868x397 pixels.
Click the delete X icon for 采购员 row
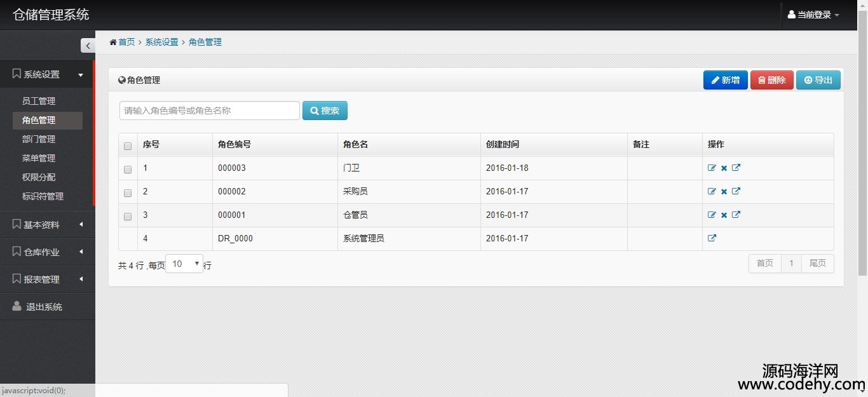coord(724,192)
